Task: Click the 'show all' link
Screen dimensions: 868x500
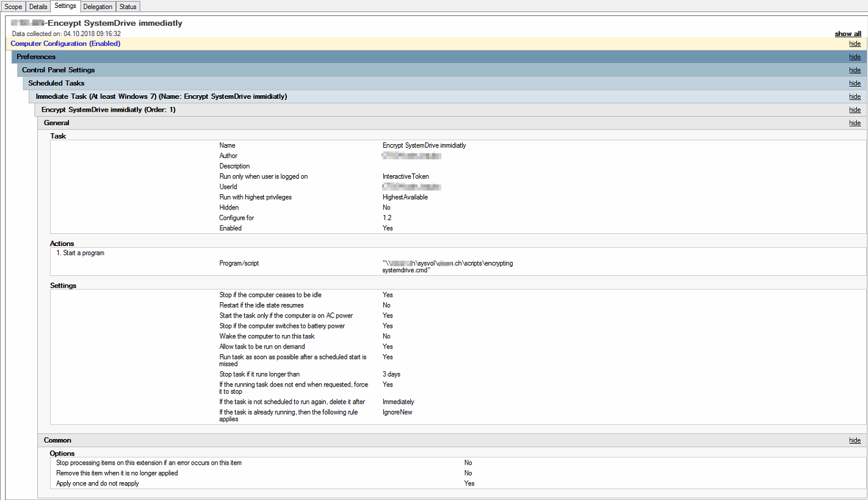Action: point(848,34)
